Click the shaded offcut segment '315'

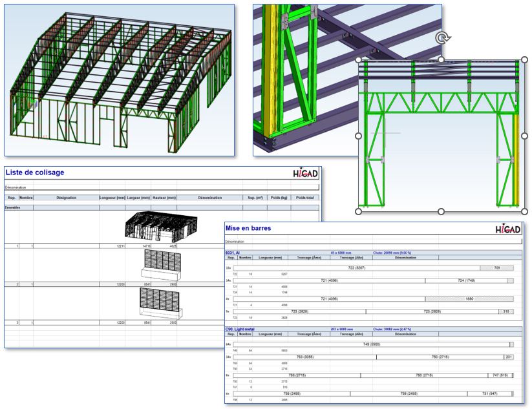pos(506,311)
